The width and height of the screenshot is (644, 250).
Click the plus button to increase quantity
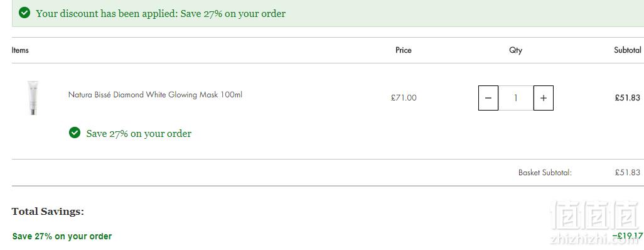point(544,98)
